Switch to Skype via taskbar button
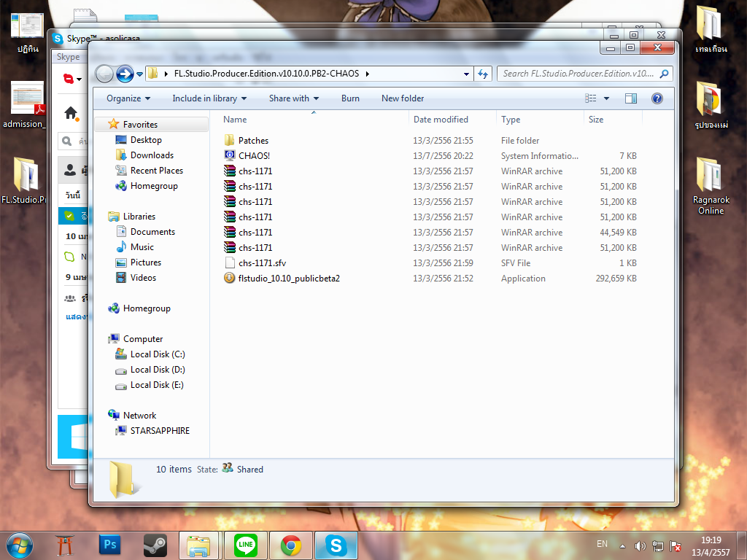The image size is (747, 560). click(x=336, y=545)
